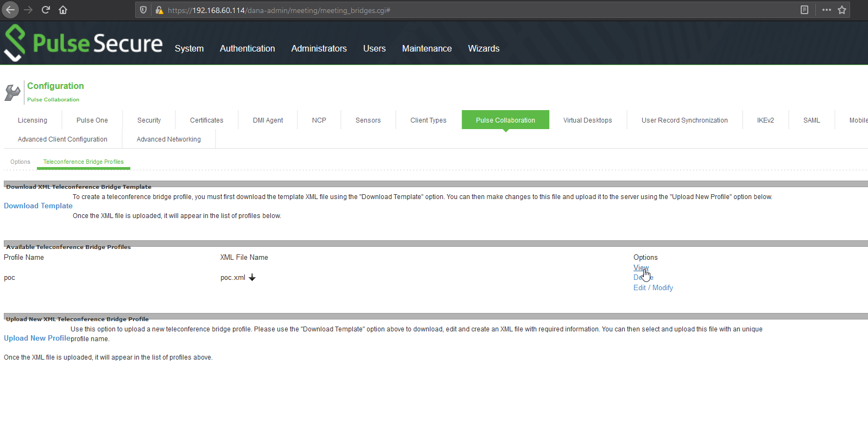Click the Pulse Secure logo

[83, 43]
